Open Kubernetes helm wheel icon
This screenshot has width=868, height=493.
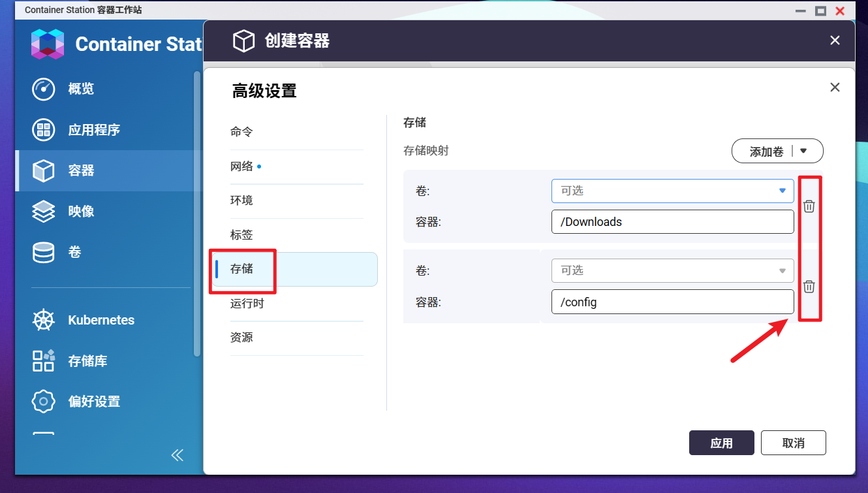pyautogui.click(x=44, y=320)
